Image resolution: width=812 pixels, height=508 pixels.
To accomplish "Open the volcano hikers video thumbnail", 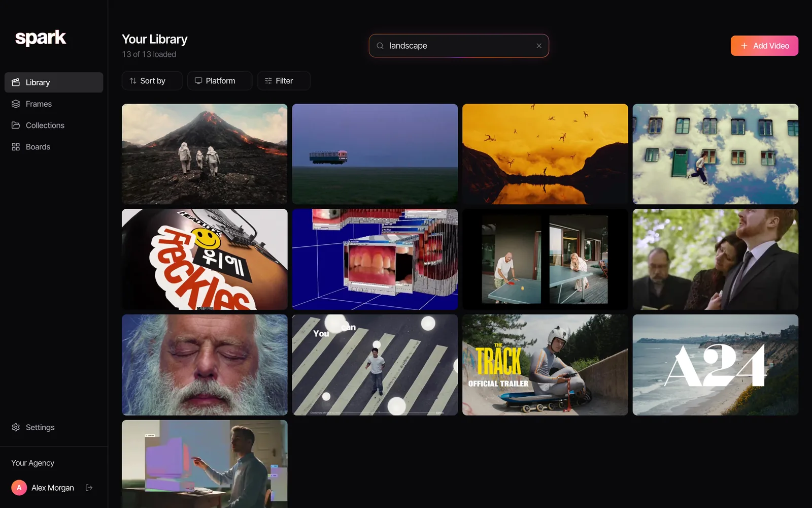I will pyautogui.click(x=205, y=154).
